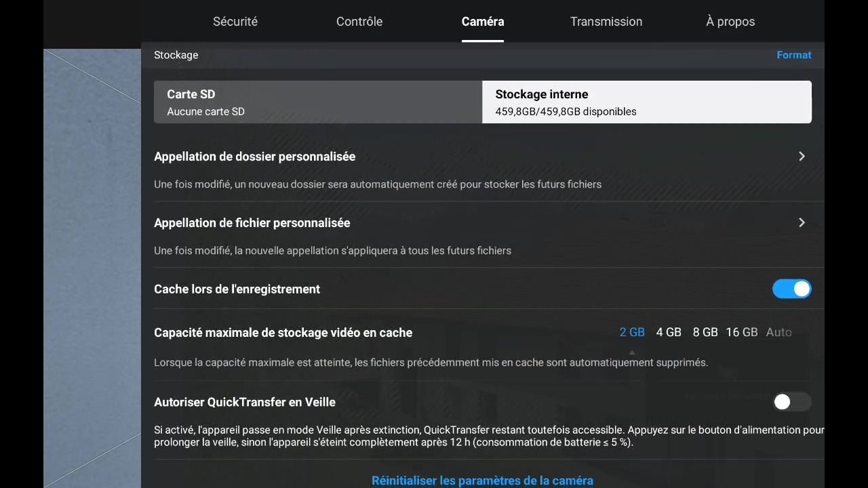Click the Cache lors de l'enregistrement label

237,289
